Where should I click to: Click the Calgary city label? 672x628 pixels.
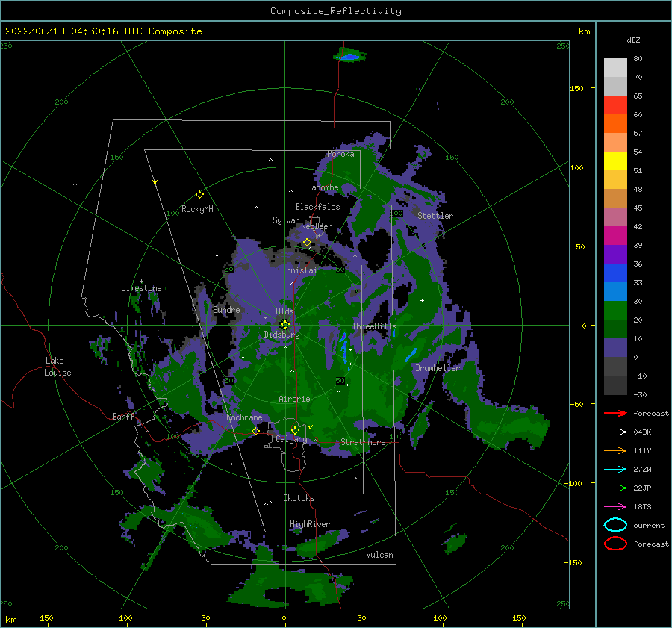[x=291, y=439]
